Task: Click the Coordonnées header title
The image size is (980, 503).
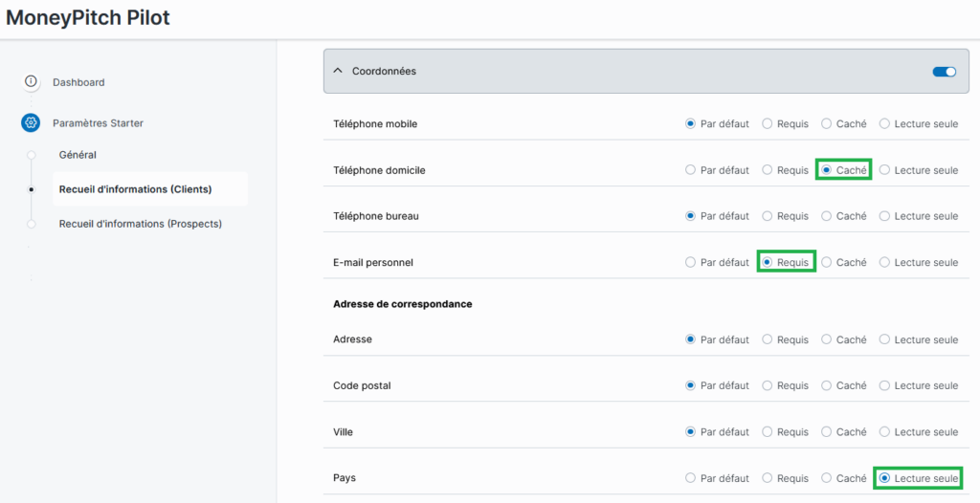Action: click(x=384, y=71)
